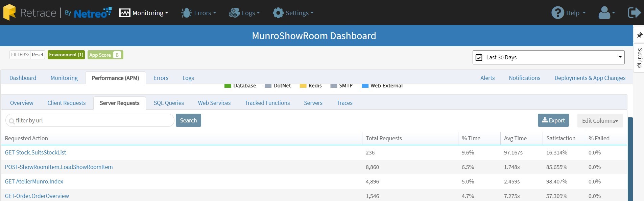The width and height of the screenshot is (644, 201).
Task: Switch to the Tracked Functions sub-tab
Action: (x=267, y=103)
